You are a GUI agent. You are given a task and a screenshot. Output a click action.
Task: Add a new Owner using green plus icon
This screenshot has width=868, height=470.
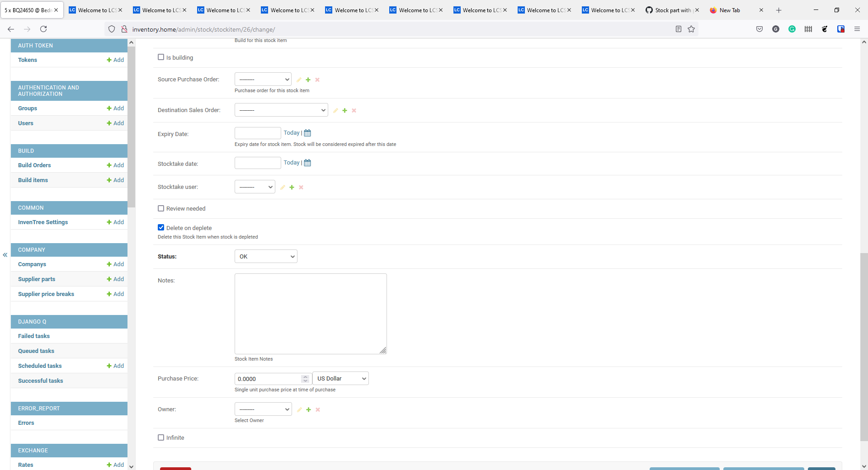click(x=308, y=409)
